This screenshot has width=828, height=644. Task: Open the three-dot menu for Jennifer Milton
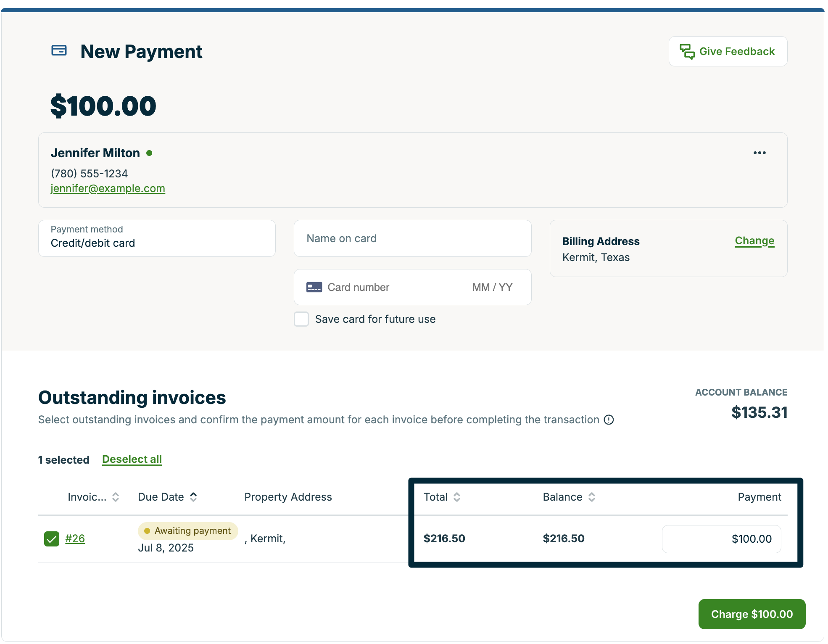pos(759,153)
